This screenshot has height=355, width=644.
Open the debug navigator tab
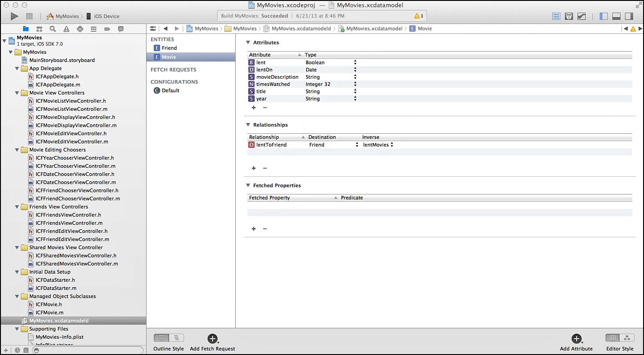(94, 29)
